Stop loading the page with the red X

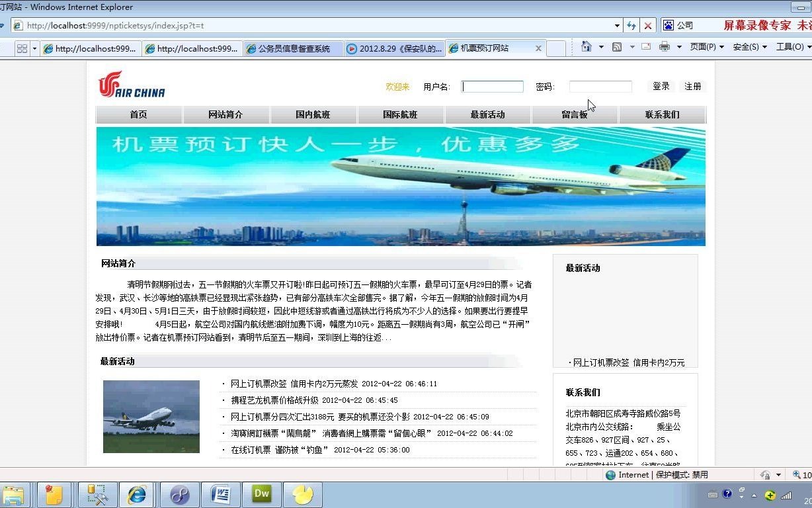[x=646, y=25]
